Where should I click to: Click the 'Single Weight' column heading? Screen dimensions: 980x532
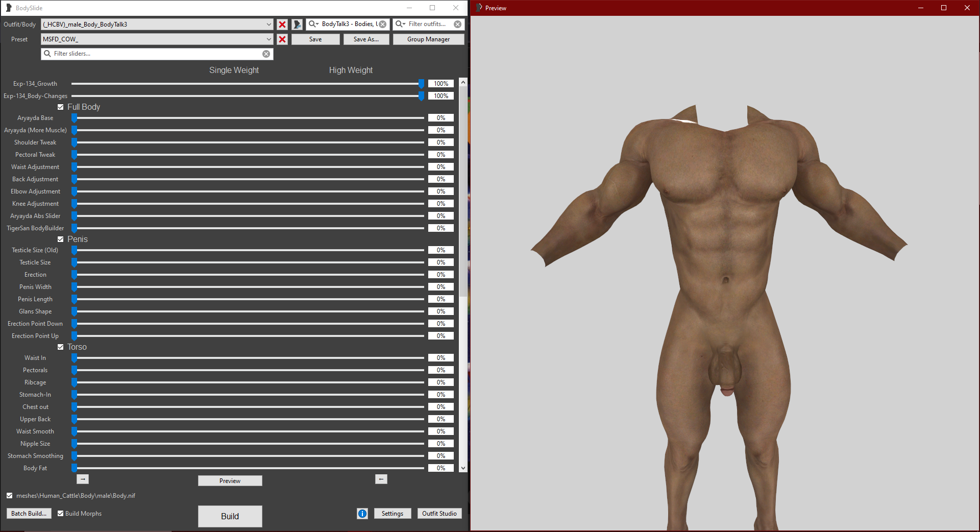click(234, 70)
